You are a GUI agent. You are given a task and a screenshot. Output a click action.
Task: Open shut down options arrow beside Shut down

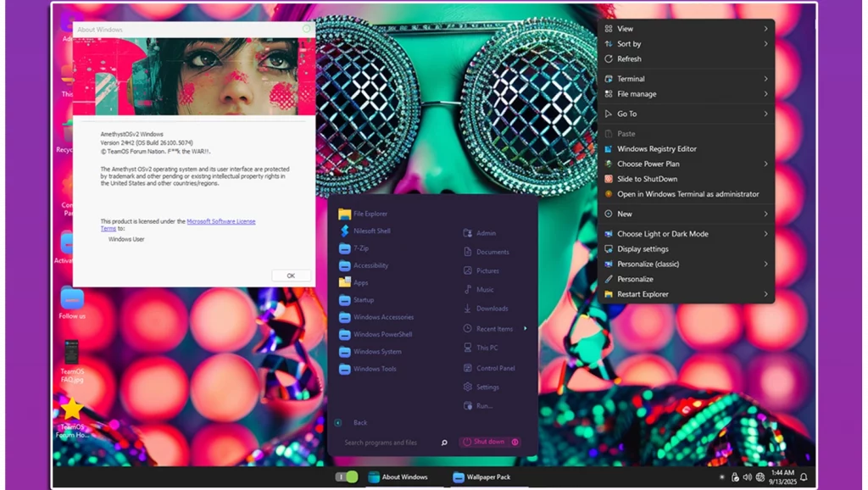(515, 442)
